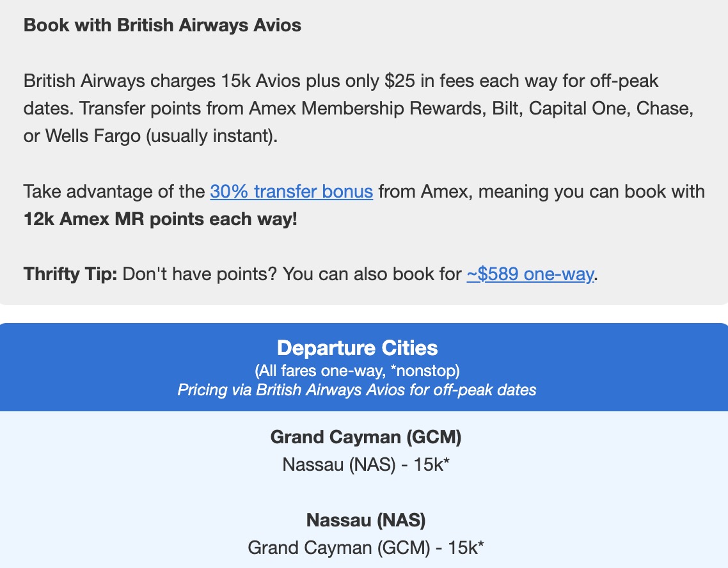
Task: Click "Take advantage of the" sentence start
Action: click(114, 191)
